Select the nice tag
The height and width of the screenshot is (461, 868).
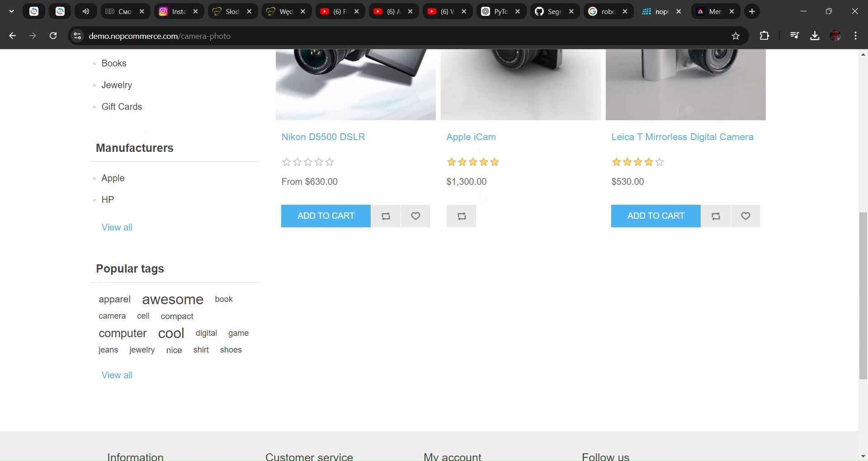click(x=174, y=350)
